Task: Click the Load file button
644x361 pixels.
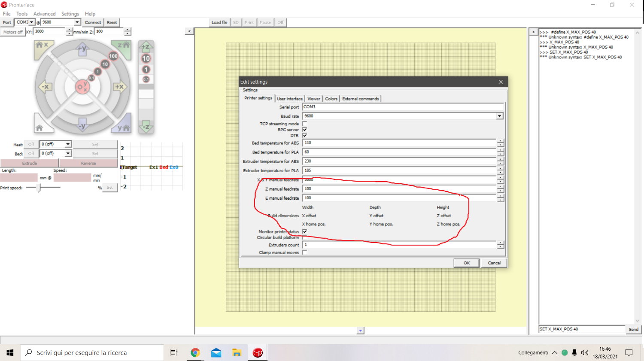Action: click(219, 22)
